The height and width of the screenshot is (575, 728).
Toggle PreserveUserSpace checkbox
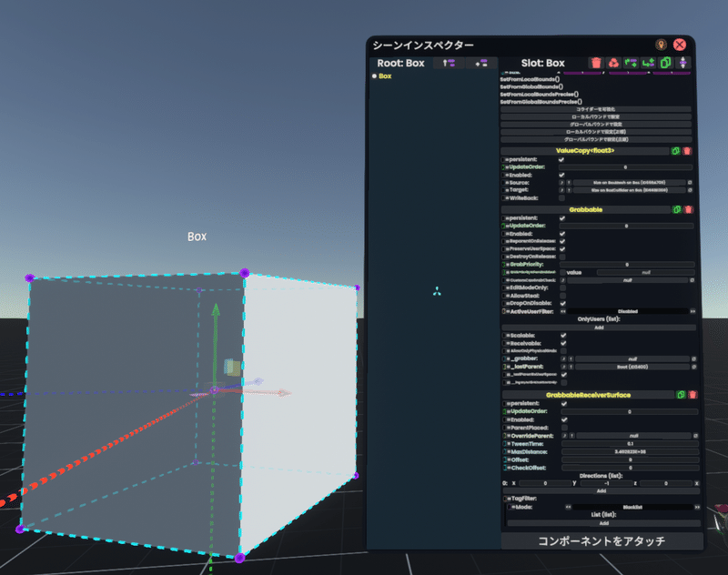tap(562, 249)
